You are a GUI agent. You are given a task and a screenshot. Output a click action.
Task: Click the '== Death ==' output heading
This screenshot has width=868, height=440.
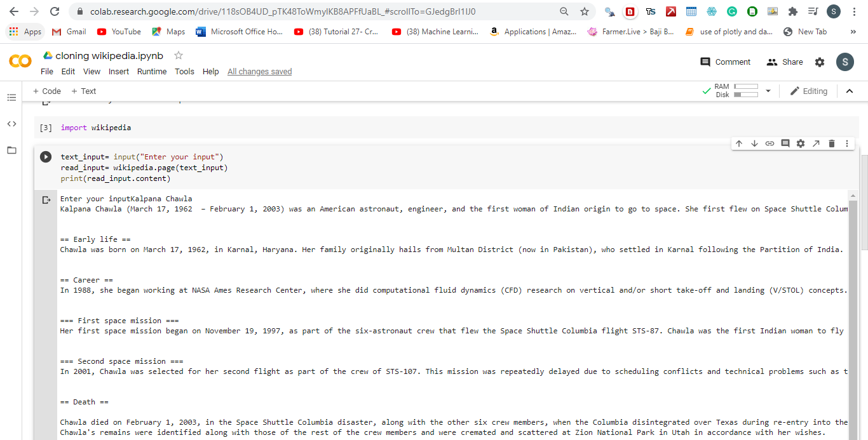click(x=85, y=402)
